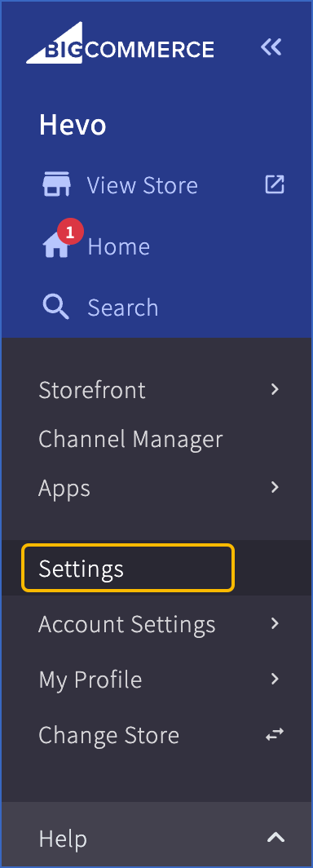This screenshot has height=868, width=313.
Task: Open store in new window icon
Action: coord(275,184)
